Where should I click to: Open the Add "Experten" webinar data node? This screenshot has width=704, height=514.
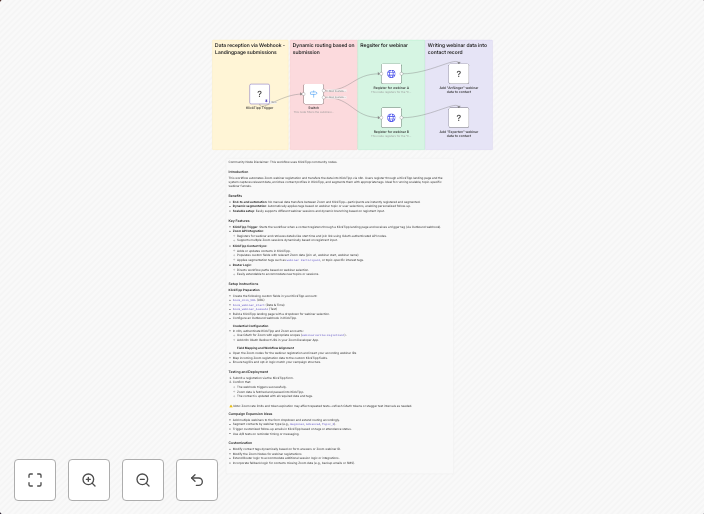(x=458, y=118)
